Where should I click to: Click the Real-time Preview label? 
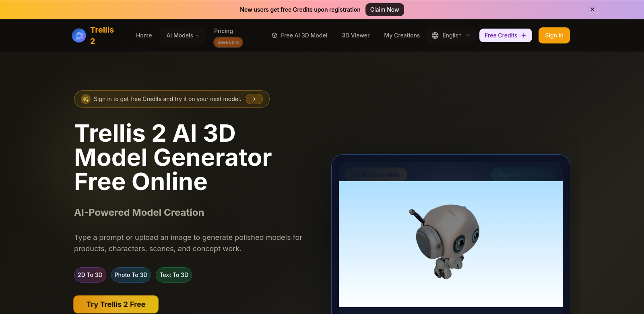coord(524,175)
